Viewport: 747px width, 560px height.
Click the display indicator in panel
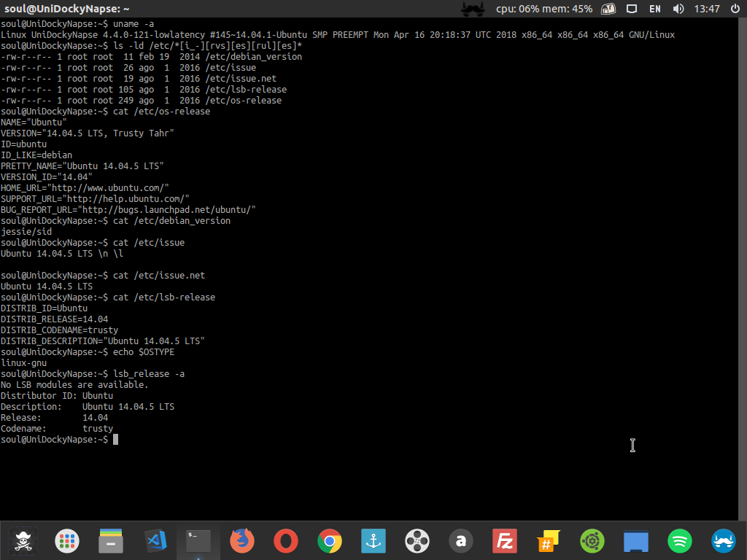(x=632, y=9)
